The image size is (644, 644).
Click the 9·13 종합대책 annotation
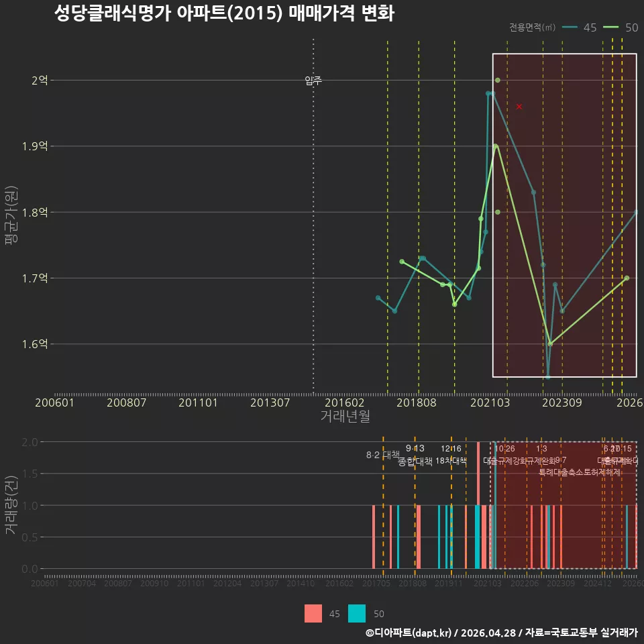point(415,455)
